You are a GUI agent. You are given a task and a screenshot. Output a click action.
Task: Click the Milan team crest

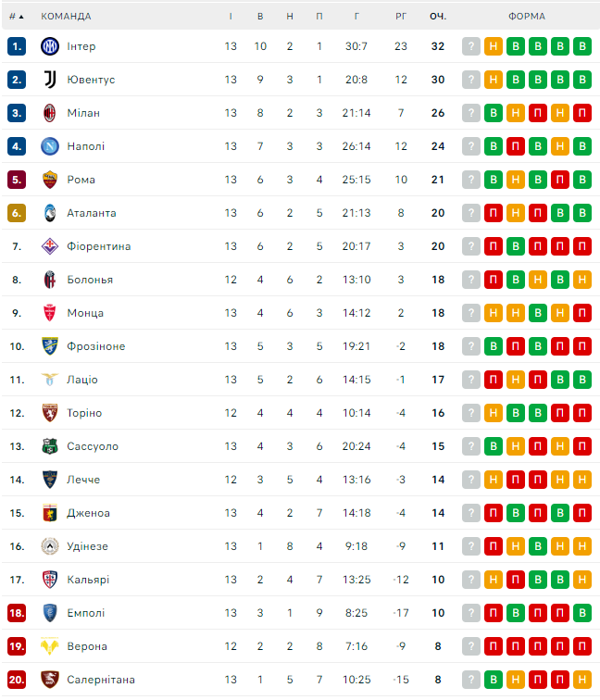pyautogui.click(x=50, y=113)
